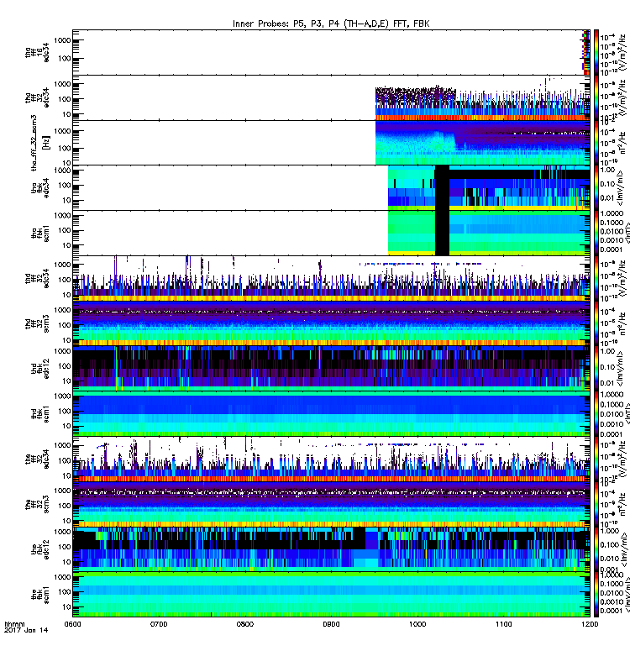This screenshot has width=630, height=672.
Task: Click the color bar beside tha fff 16 edc34
Action: [596, 52]
